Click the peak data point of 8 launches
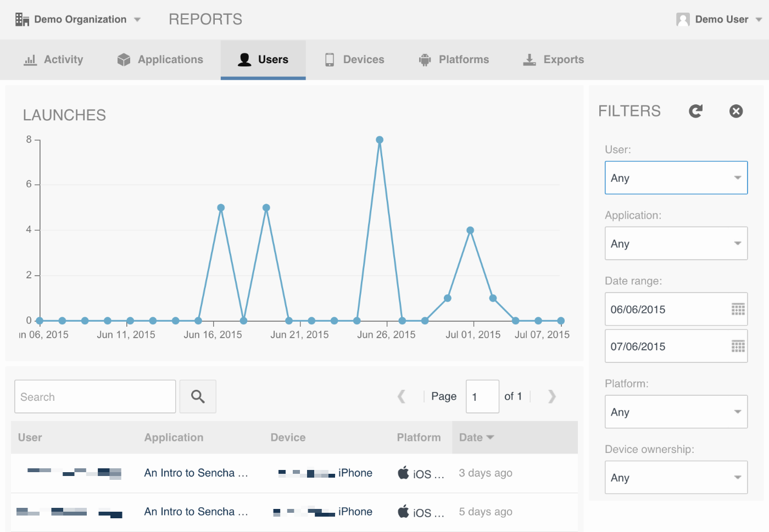The image size is (769, 532). 380,140
